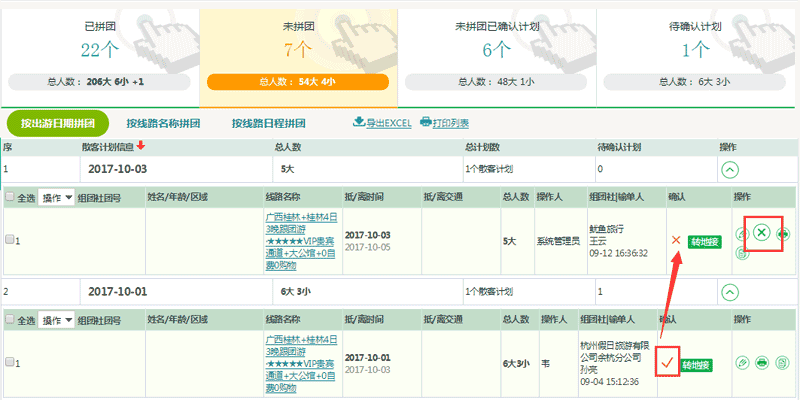Switch to 按线路名称拼团 tab
Image resolution: width=800 pixels, height=400 pixels.
pos(163,123)
